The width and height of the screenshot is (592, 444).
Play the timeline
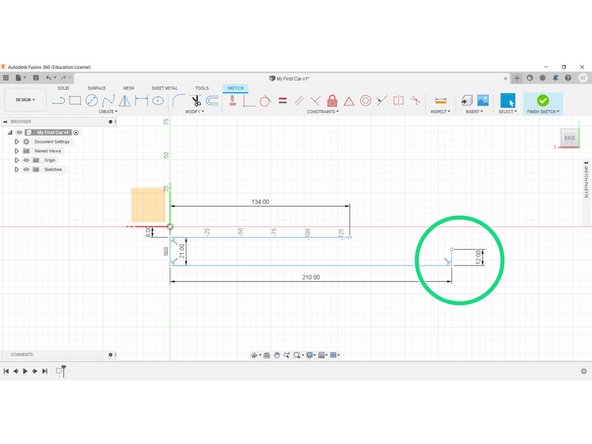[x=25, y=371]
